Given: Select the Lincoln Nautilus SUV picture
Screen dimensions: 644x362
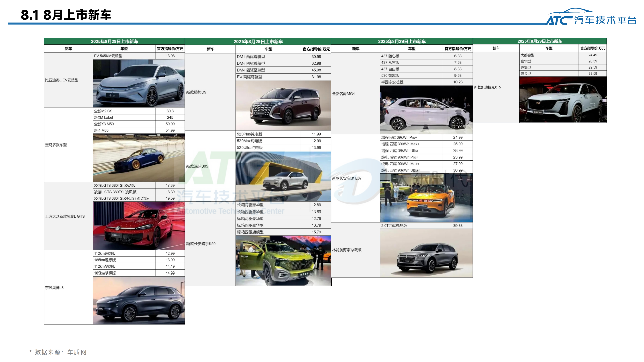Looking at the screenshot, I should [426, 253].
